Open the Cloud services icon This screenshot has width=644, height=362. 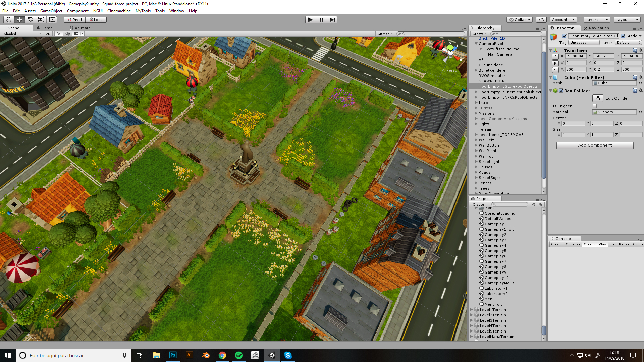coord(541,20)
